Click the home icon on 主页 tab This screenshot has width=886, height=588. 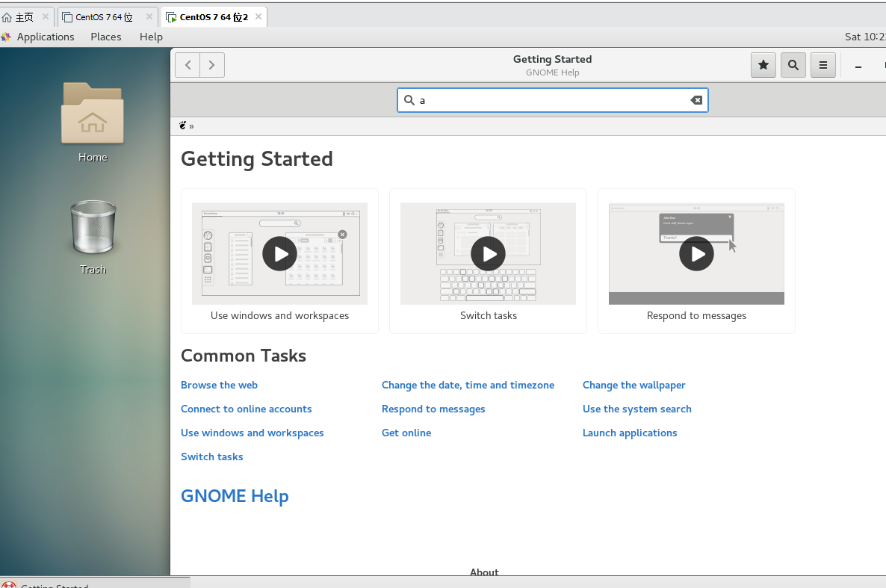click(x=7, y=17)
